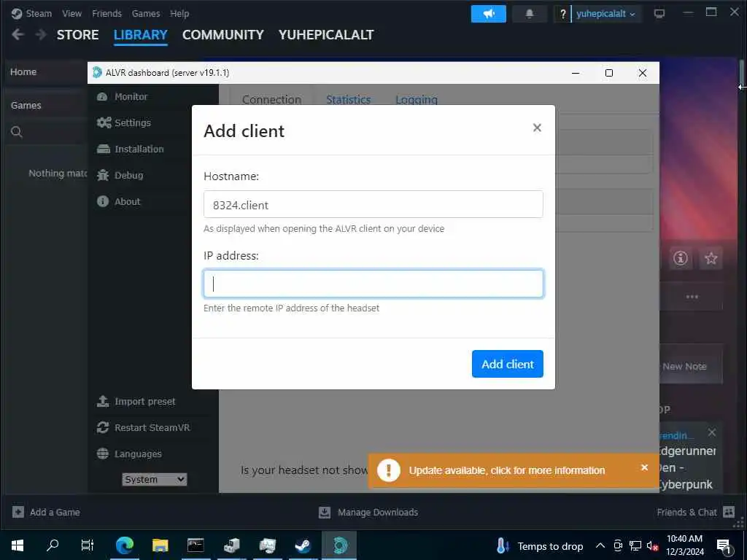This screenshot has height=560, width=747.
Task: Click the muted volume tray icon
Action: (x=653, y=545)
